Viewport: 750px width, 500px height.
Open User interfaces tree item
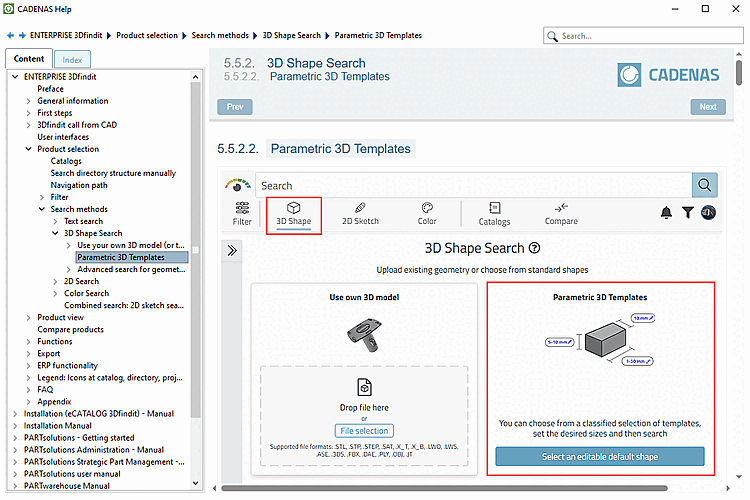point(63,137)
